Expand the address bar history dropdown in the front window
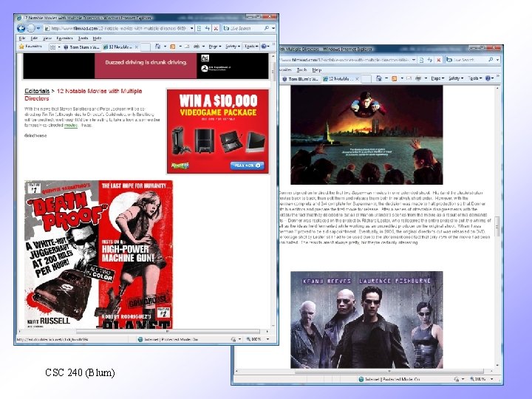This screenshot has height=399, width=532. [x=191, y=29]
